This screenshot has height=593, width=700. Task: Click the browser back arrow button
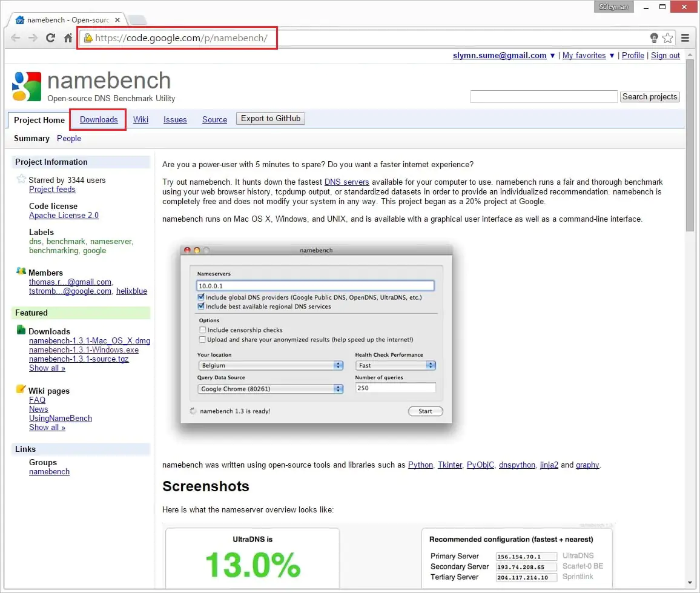(x=16, y=38)
